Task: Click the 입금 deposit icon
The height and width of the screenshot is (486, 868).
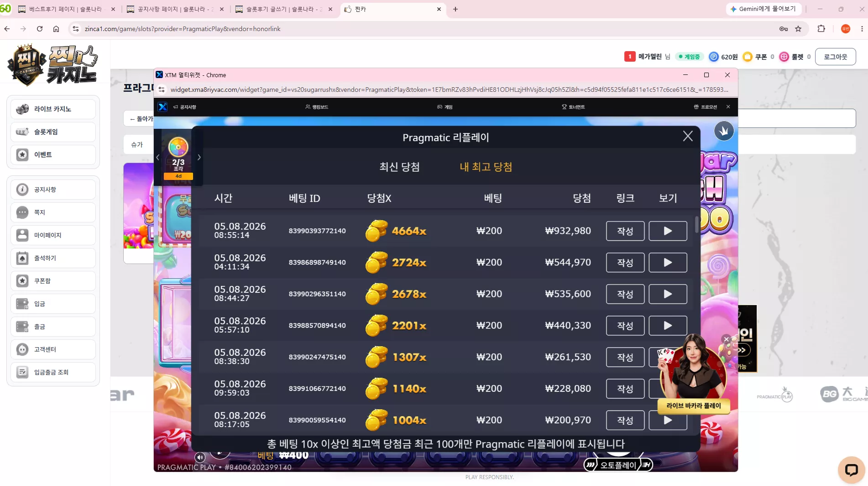Action: coord(22,304)
